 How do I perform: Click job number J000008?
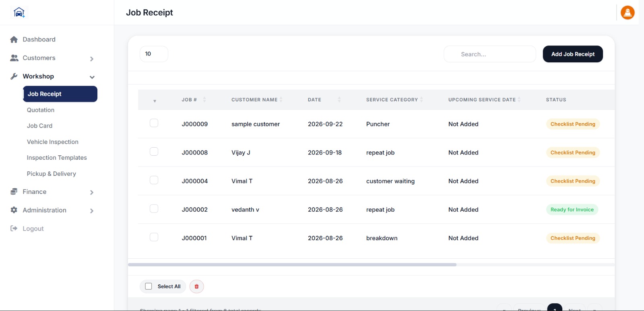[195, 152]
